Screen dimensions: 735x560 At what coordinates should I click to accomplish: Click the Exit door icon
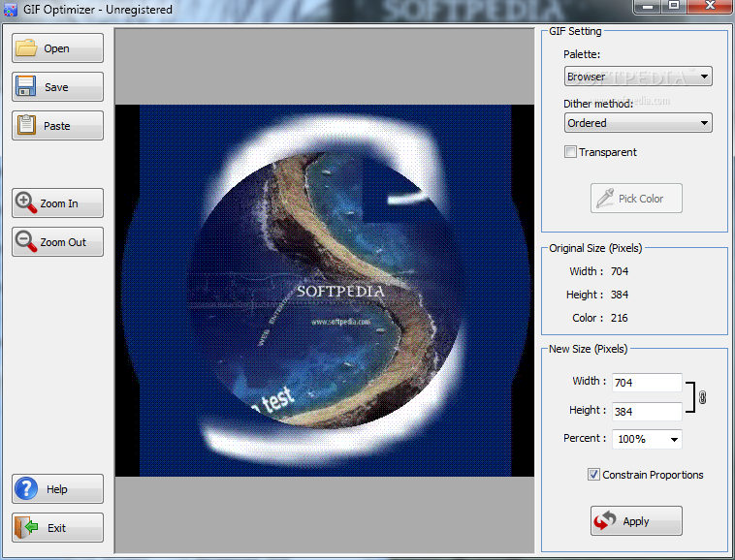tap(26, 527)
